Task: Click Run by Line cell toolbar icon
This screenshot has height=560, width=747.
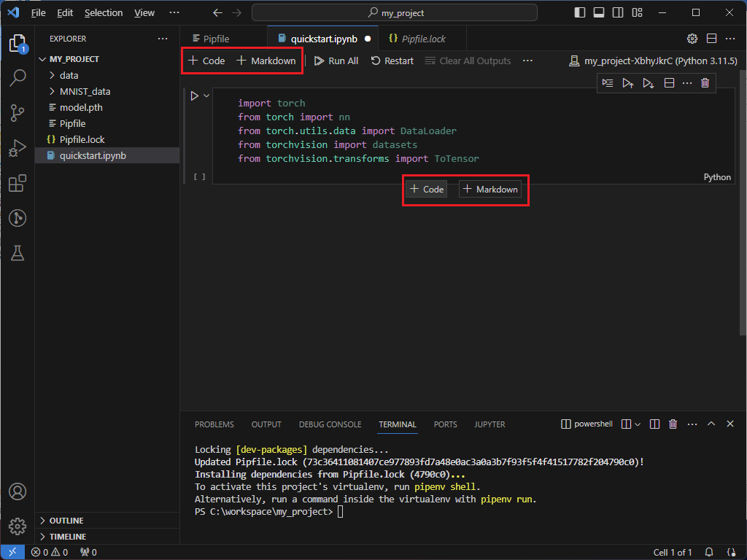Action: (x=608, y=83)
